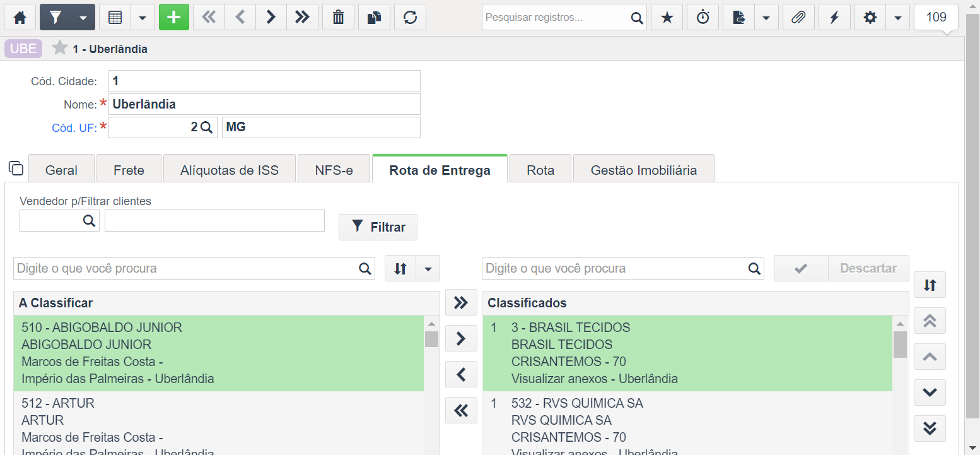Expand the filter dropdown arrow
This screenshot has height=455, width=980.
(83, 18)
